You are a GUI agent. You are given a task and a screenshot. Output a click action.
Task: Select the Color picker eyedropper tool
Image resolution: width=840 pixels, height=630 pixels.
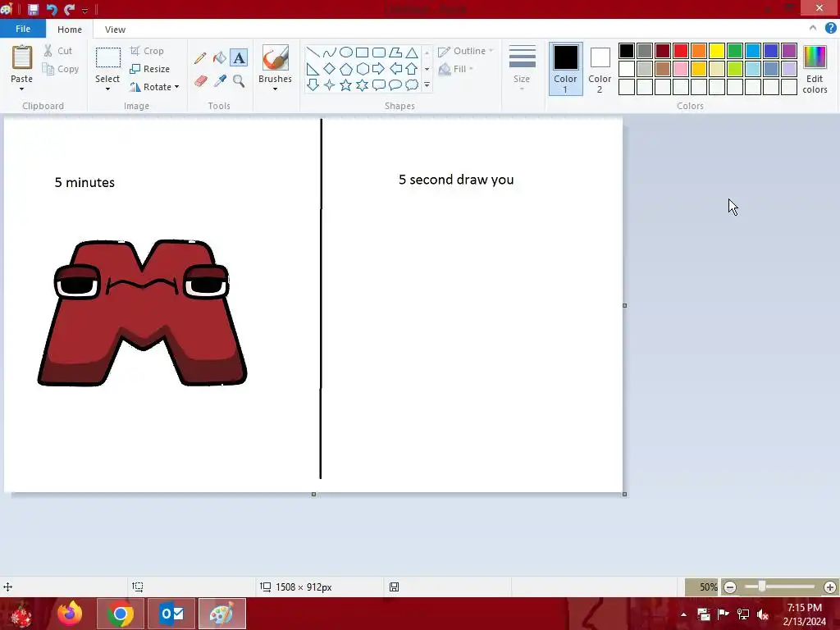pyautogui.click(x=220, y=81)
